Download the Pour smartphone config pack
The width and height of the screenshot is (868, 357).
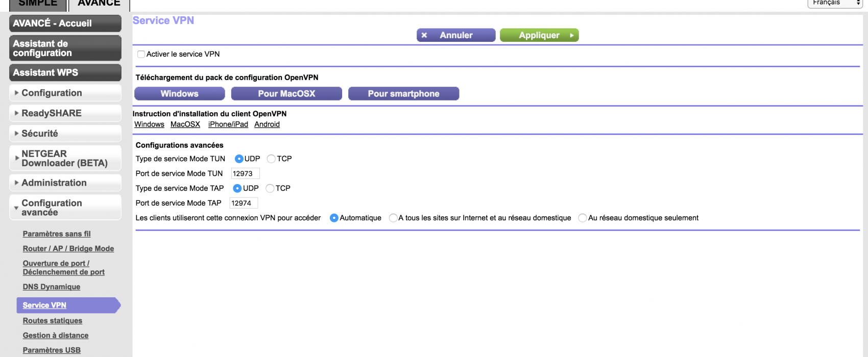[403, 94]
